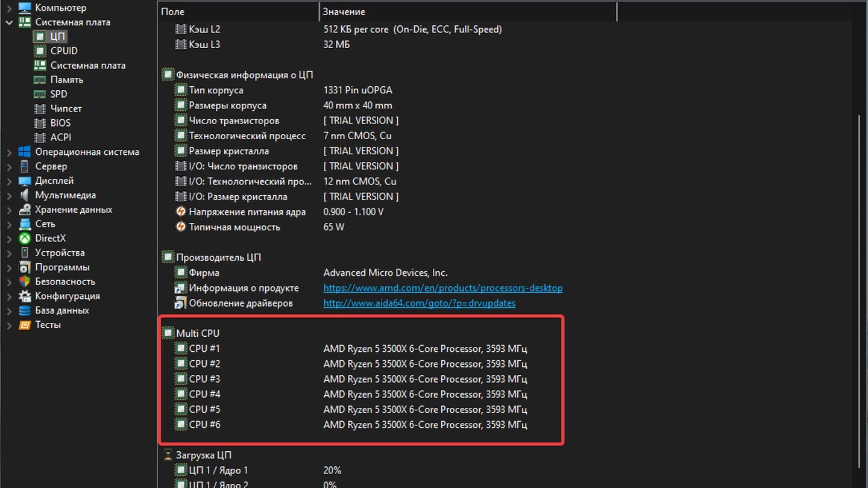Expand the Сервер node arrow
This screenshot has width=868, height=488.
click(x=9, y=167)
